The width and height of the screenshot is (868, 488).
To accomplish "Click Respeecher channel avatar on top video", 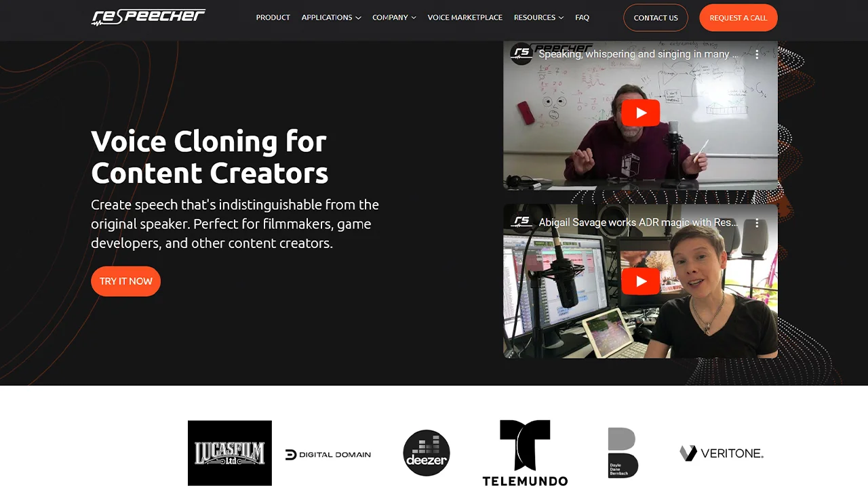I will point(521,54).
